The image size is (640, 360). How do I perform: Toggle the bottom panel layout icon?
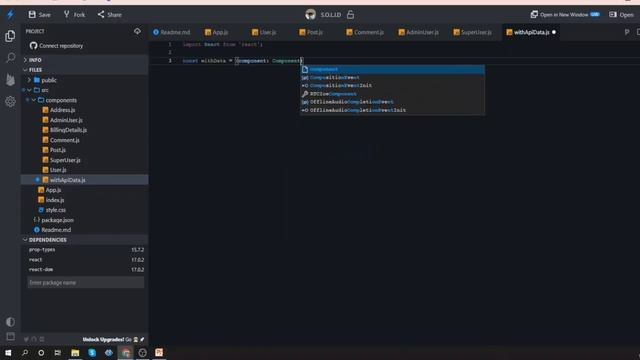tap(11, 337)
